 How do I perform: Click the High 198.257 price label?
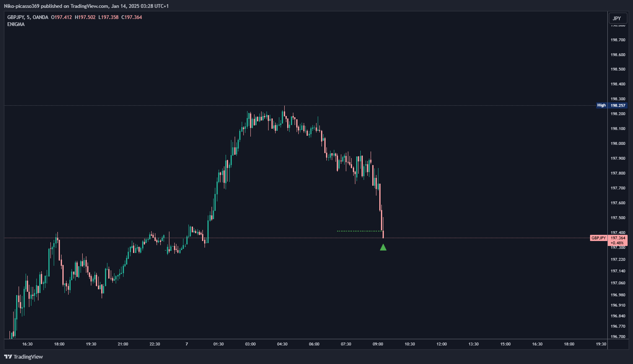(612, 105)
